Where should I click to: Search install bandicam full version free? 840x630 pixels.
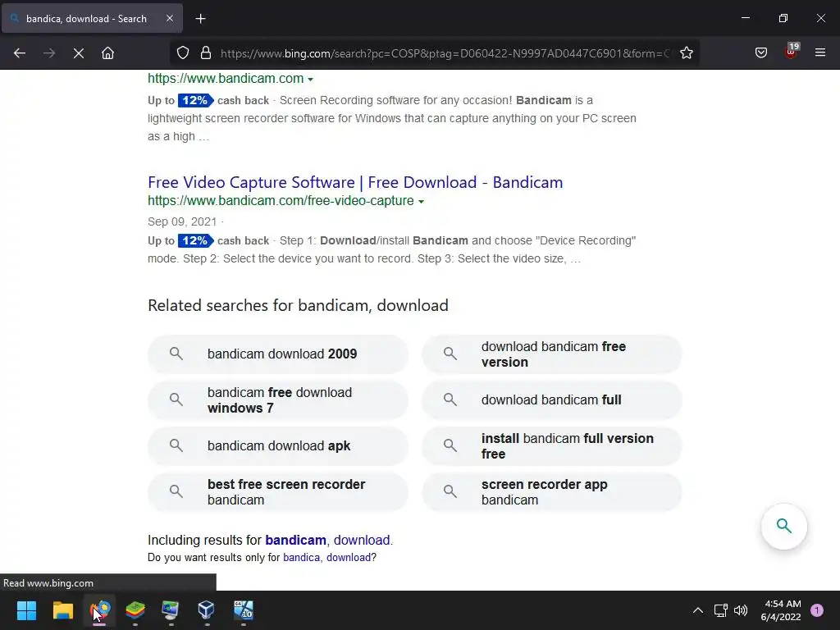(x=552, y=446)
